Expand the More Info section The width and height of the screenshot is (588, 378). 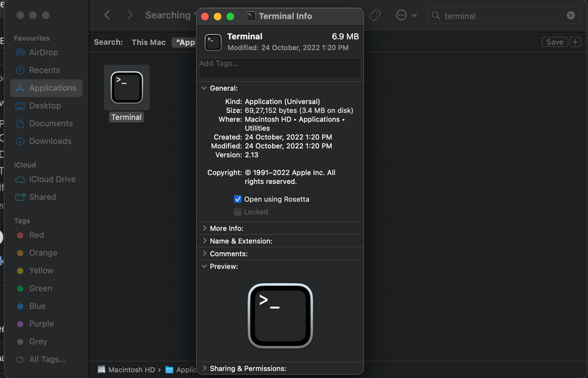[204, 228]
